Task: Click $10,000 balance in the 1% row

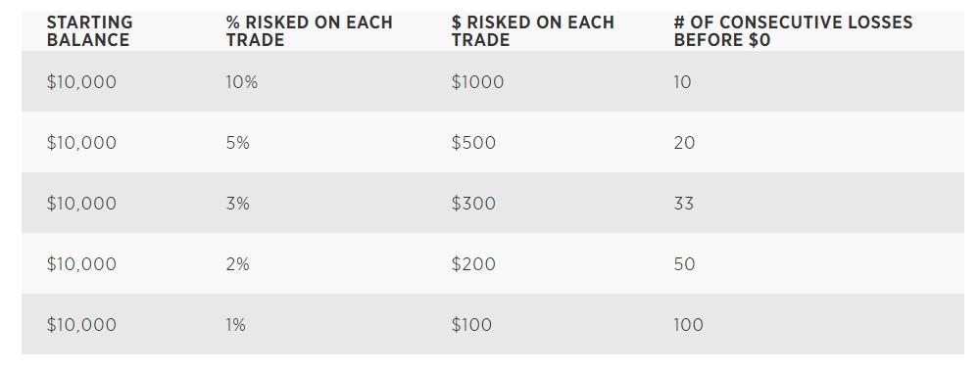Action: [x=81, y=325]
